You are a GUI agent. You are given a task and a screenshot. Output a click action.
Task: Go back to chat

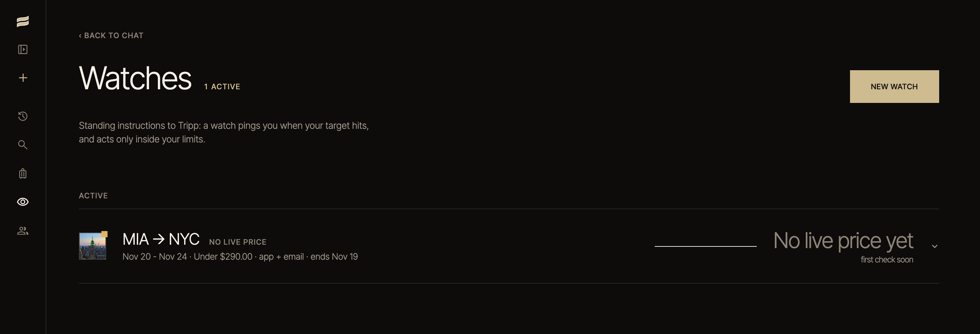111,35
